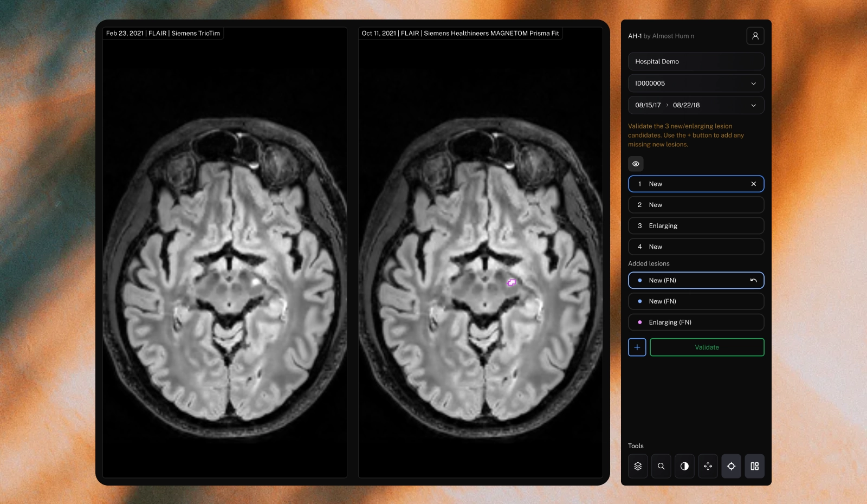This screenshot has height=504, width=867.
Task: Click the pink dot of Enlarging (FN)
Action: point(640,322)
